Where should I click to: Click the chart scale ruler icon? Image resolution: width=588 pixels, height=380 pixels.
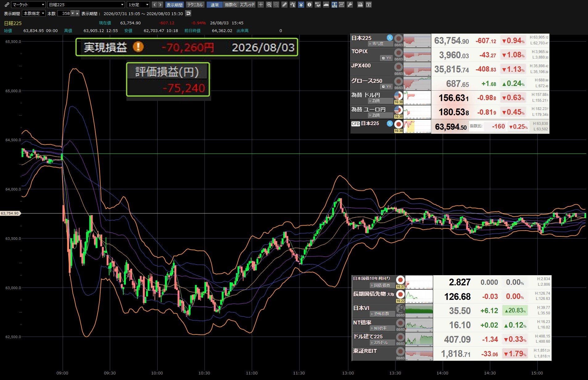pyautogui.click(x=342, y=5)
